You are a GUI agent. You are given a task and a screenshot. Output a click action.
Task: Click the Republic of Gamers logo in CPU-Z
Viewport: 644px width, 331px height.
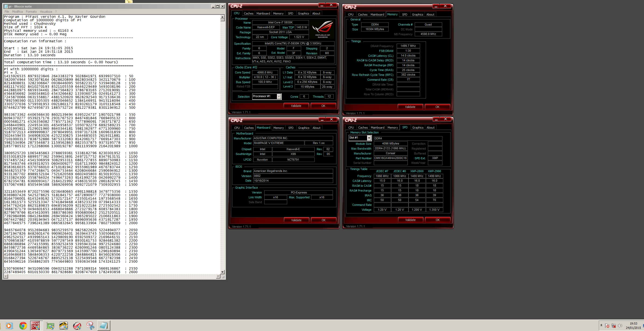pyautogui.click(x=323, y=30)
